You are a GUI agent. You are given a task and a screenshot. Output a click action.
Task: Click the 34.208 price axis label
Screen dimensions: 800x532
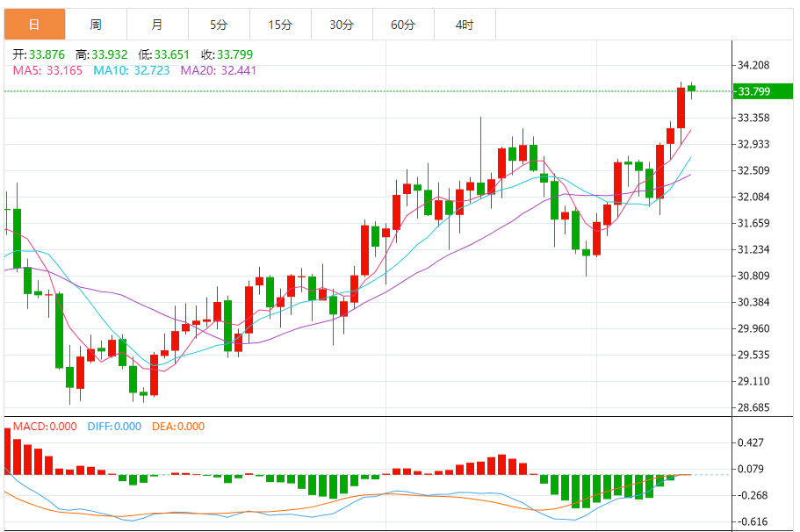tap(753, 65)
